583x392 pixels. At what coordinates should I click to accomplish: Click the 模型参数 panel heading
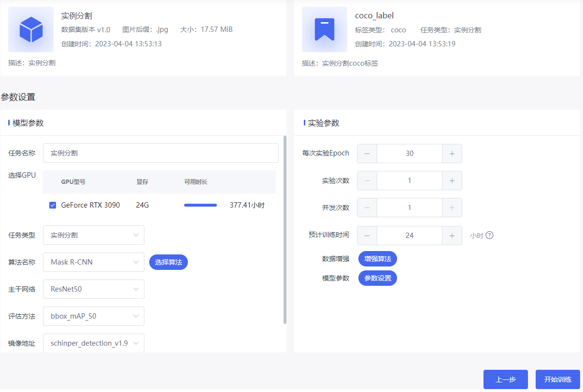pos(28,123)
